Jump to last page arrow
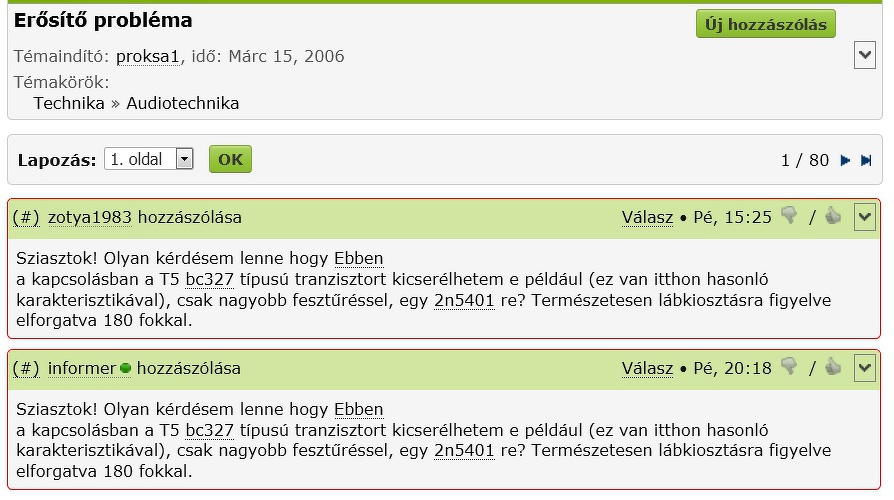Screen dimensions: 894x500 [x=866, y=160]
